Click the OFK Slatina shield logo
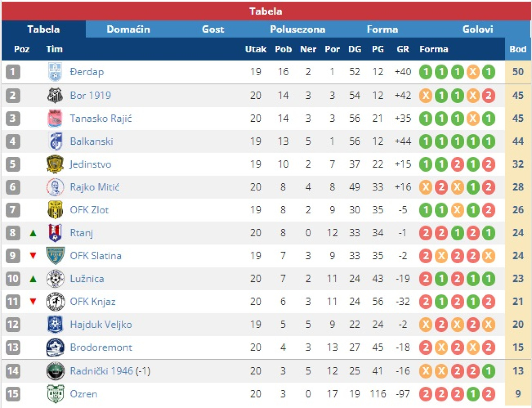 click(x=55, y=256)
